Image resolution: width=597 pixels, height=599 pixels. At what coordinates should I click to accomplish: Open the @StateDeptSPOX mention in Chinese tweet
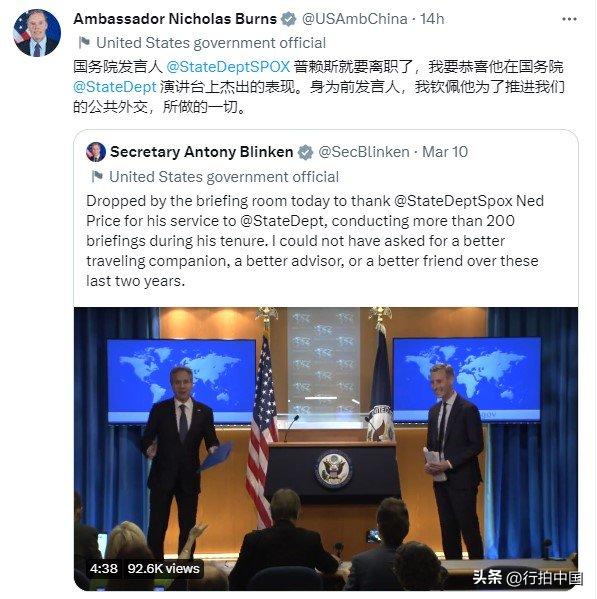pos(228,67)
